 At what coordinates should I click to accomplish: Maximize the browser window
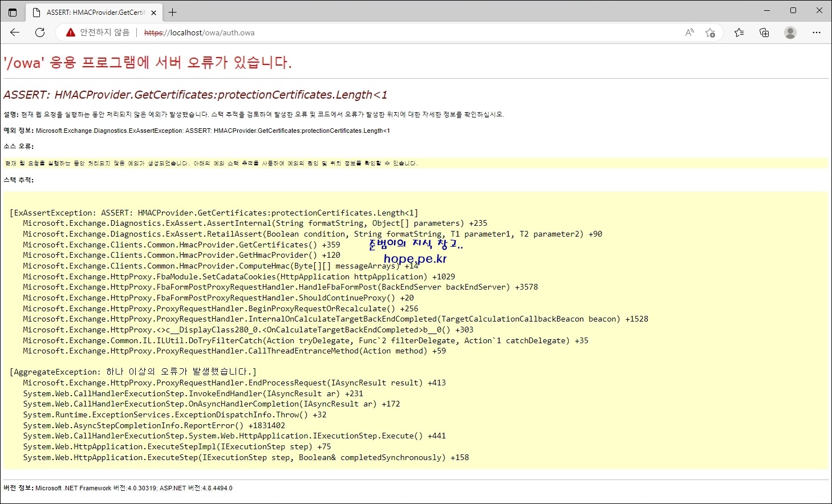(x=793, y=10)
